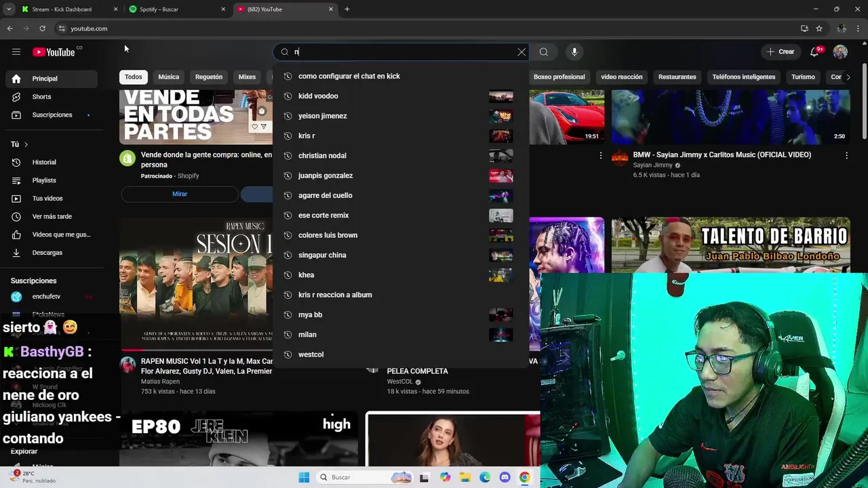
Task: Switch to the Spotify - Buscar tab
Action: [176, 9]
